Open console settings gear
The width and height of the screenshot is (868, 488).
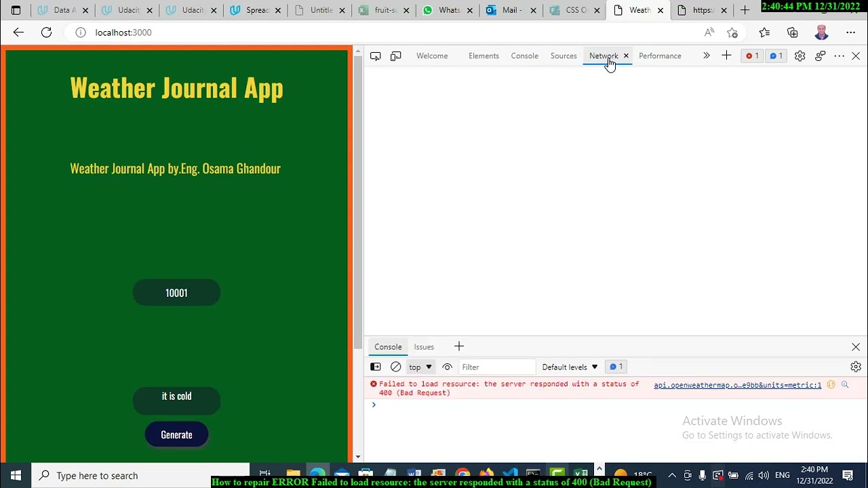856,367
